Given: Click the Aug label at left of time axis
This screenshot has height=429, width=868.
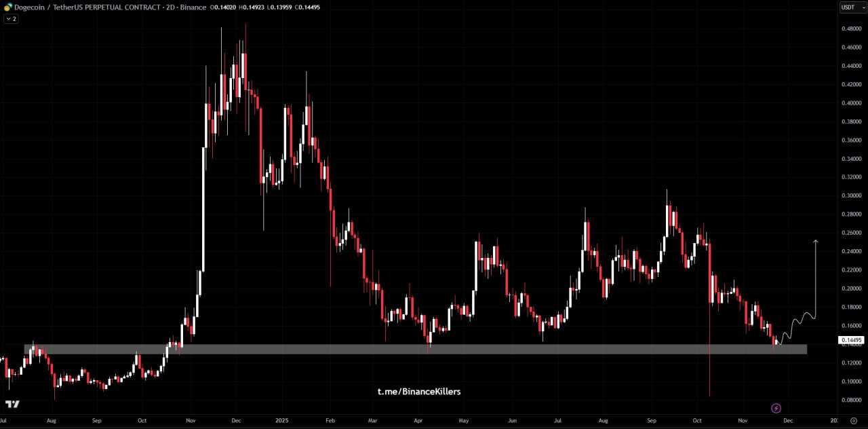Looking at the screenshot, I should (x=52, y=421).
